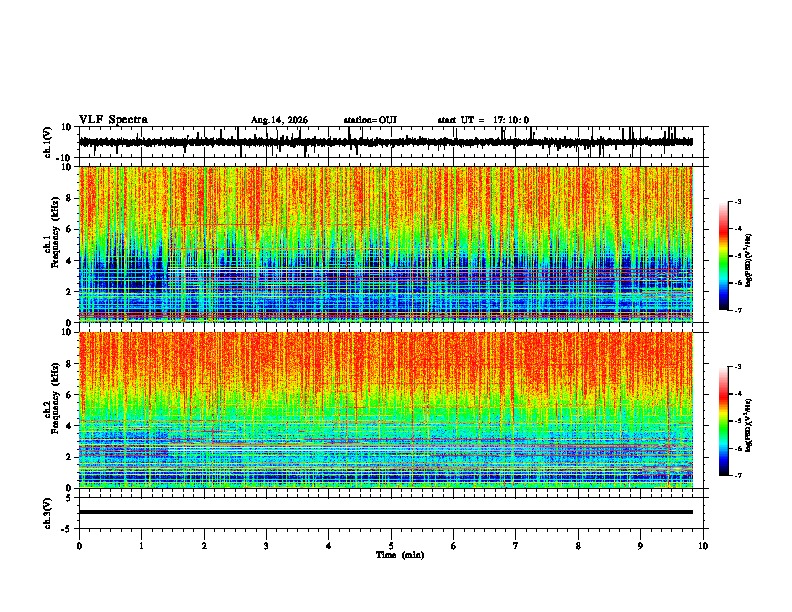Click the "station=OUI" header label
Image resolution: width=792 pixels, height=612 pixels.
[370, 120]
